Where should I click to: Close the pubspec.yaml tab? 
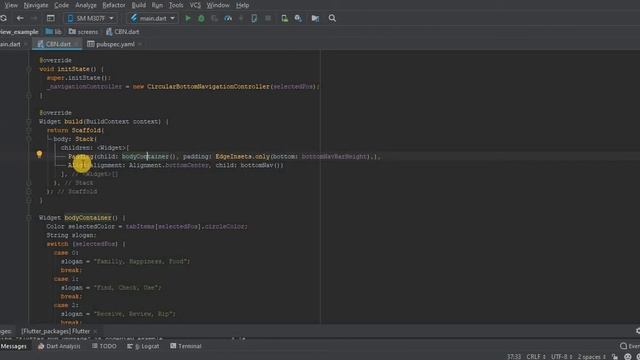pos(140,44)
